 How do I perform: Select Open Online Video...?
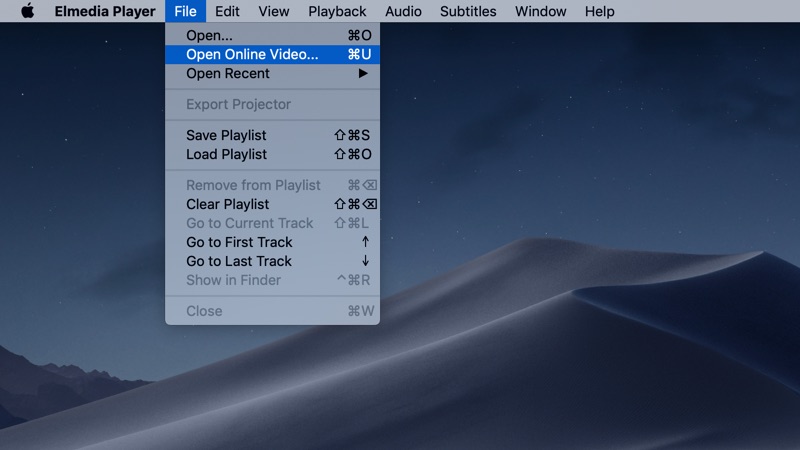272,54
